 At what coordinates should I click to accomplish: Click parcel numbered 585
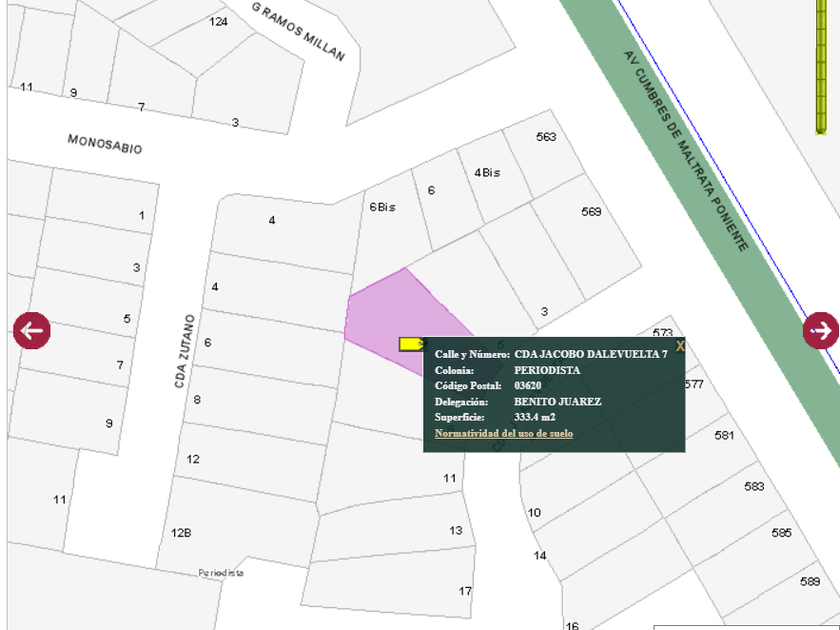tap(781, 533)
